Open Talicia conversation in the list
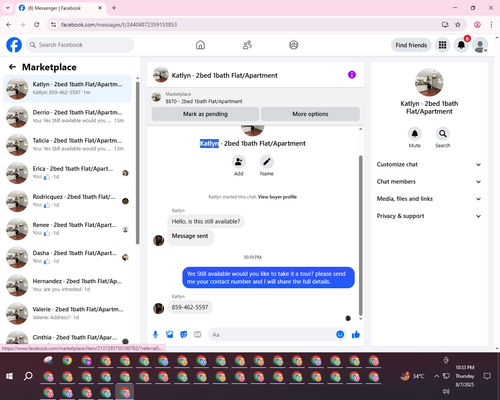This screenshot has height=400, width=500. (x=67, y=145)
